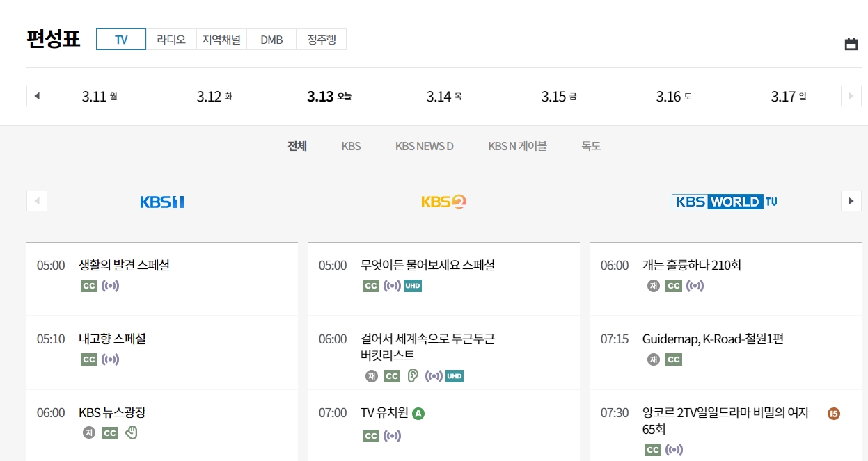
Task: Click broadcast icon under 생활의 발견 스페셜
Action: pos(111,286)
